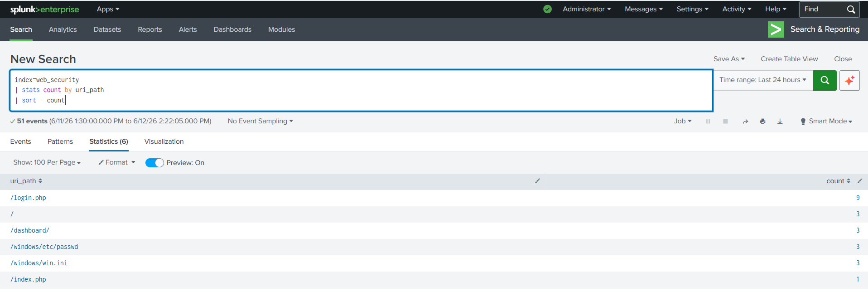Change Show 100 Per Page setting
The image size is (868, 297).
click(x=47, y=162)
